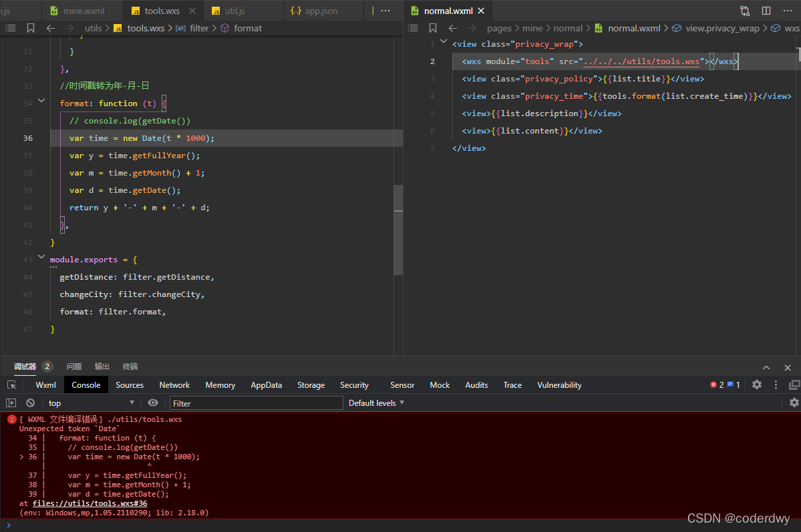The height and width of the screenshot is (532, 801).
Task: Collapse module.exports block at line 43
Action: pos(41,257)
